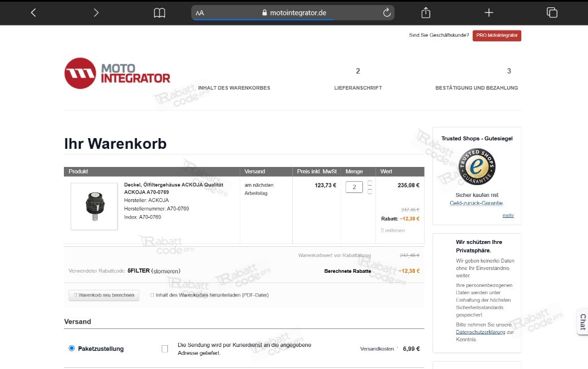Cancel coupon with stornieren link

(x=166, y=271)
